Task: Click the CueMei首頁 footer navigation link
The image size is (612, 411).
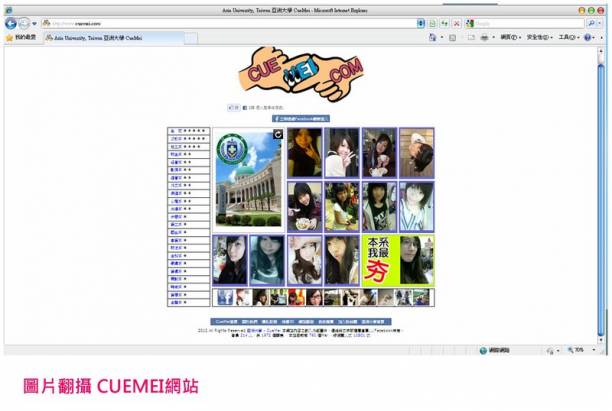Action: click(226, 322)
